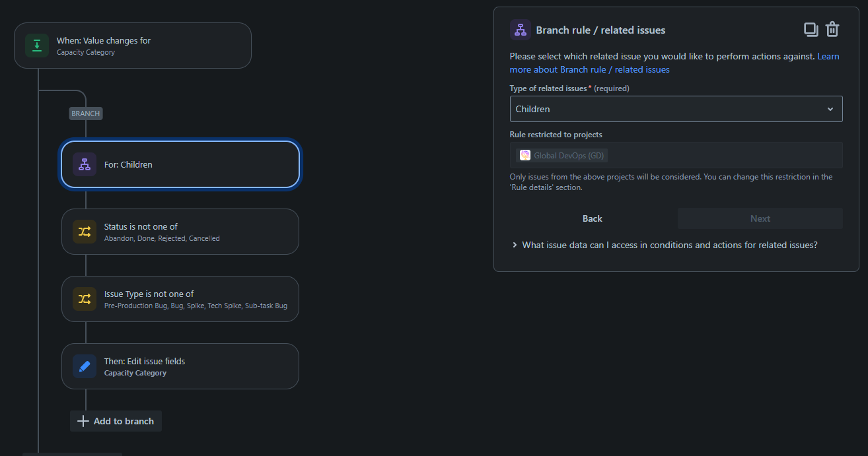Duplicate this component with the copy icon
The width and height of the screenshot is (868, 456).
coord(811,30)
